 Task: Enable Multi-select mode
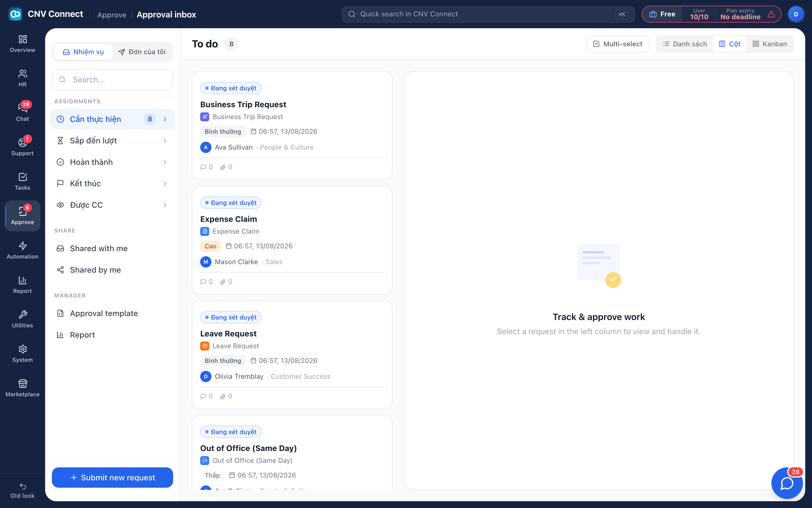pos(617,44)
